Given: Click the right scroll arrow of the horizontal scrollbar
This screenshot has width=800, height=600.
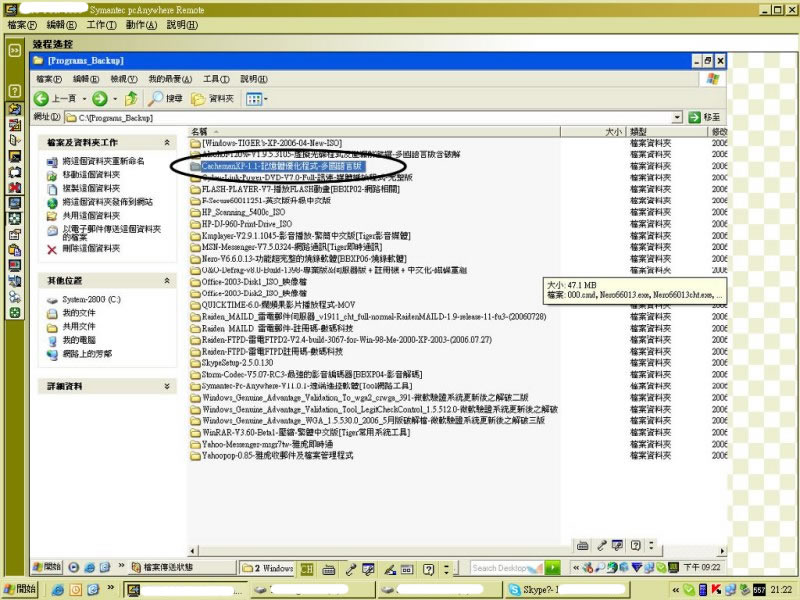Looking at the screenshot, I should coord(721,551).
